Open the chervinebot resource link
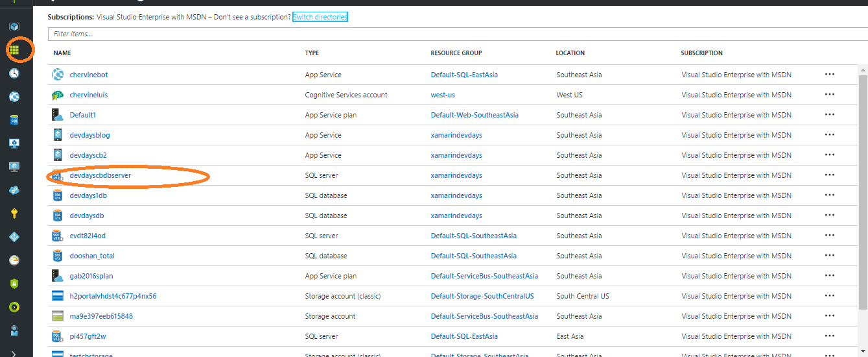 [89, 75]
